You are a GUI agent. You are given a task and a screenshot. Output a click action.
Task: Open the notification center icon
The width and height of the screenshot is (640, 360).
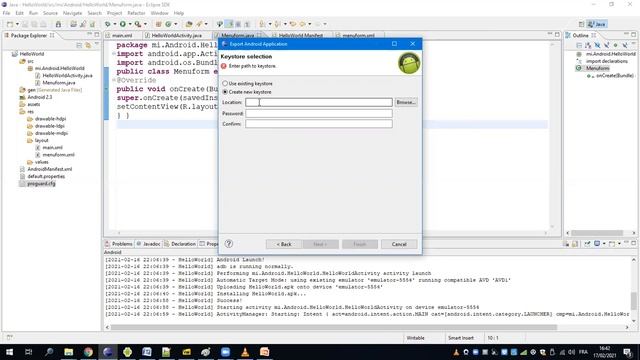pyautogui.click(x=627, y=352)
